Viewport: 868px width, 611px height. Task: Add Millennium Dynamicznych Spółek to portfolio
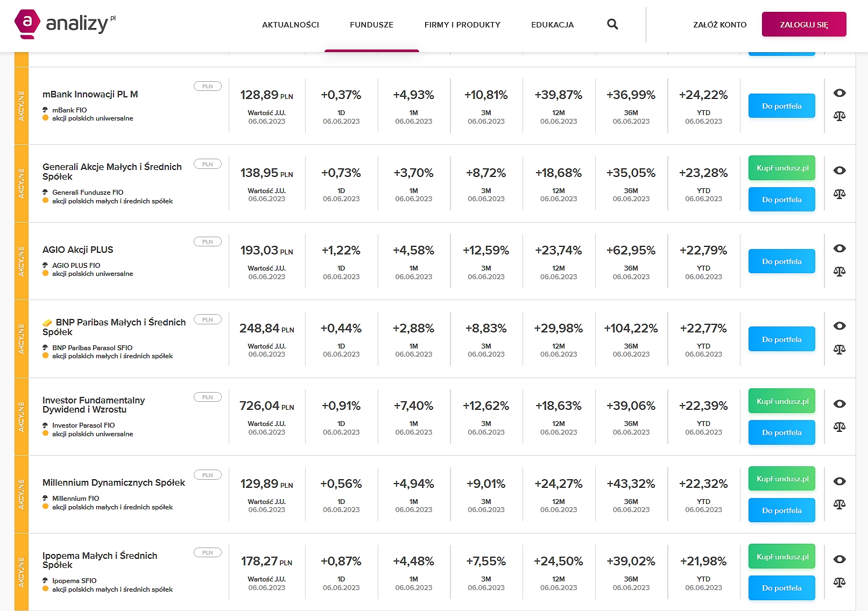(781, 510)
